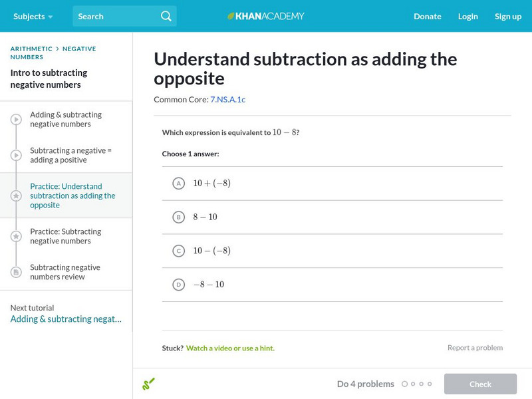Select answer C: 10 − (−8)
Image resolution: width=532 pixels, height=399 pixels.
(178, 251)
